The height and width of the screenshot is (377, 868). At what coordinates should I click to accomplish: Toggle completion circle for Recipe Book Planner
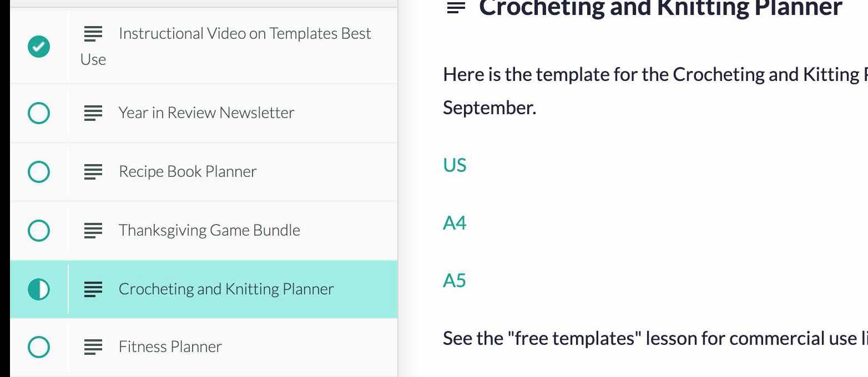point(38,172)
